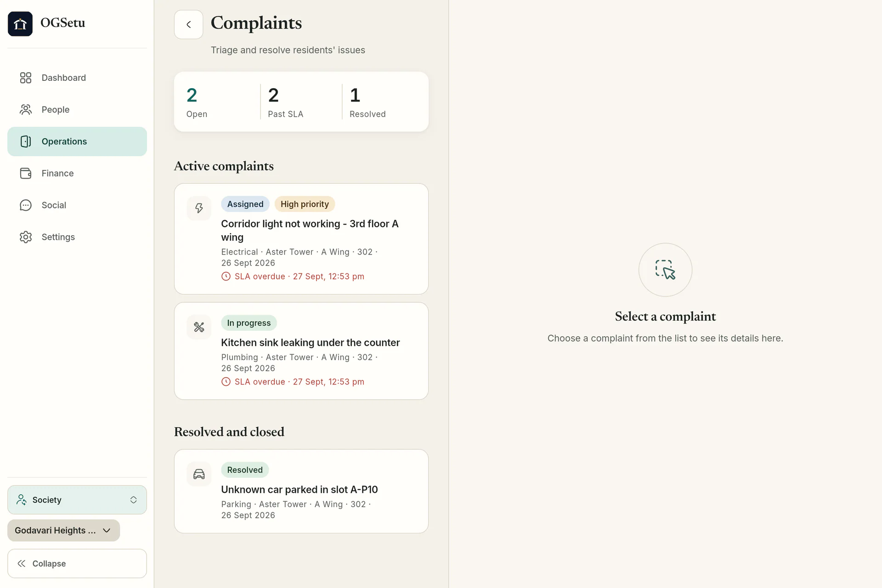This screenshot has height=588, width=882.
Task: Select Operations in the sidebar
Action: (x=77, y=141)
